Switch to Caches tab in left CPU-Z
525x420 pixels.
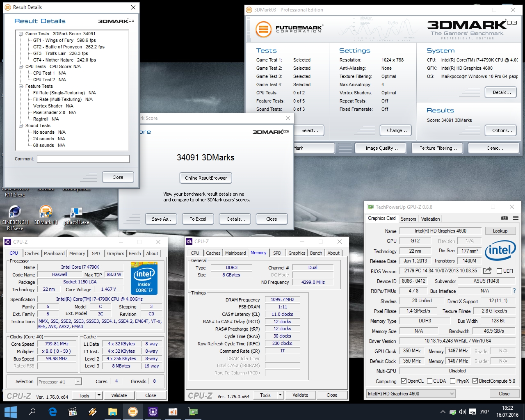pyautogui.click(x=32, y=253)
